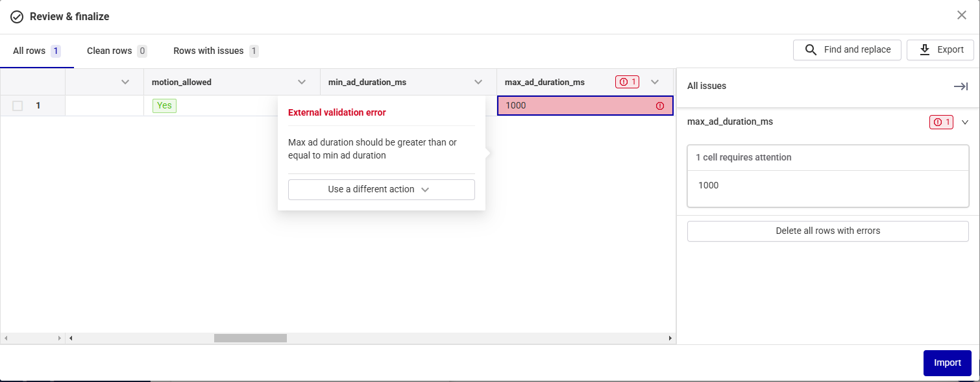Screen dimensions: 980x382
Task: Click the Export download icon
Action: (925, 50)
